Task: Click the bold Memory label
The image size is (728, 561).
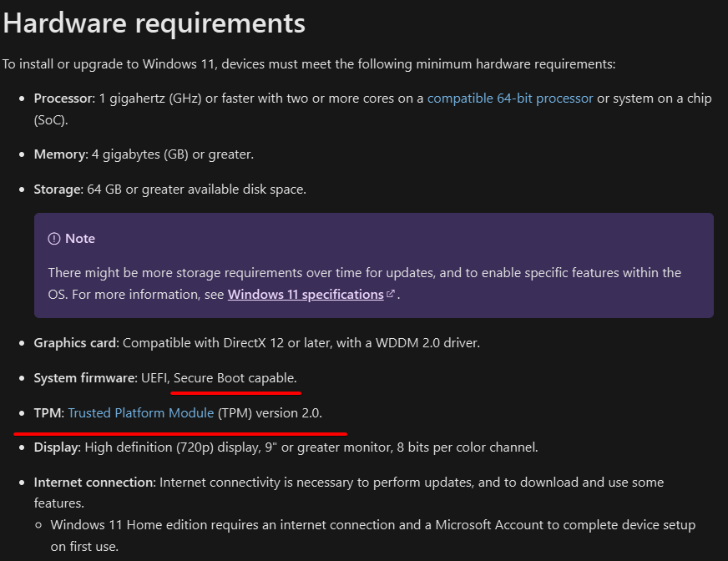Action: tap(61, 154)
